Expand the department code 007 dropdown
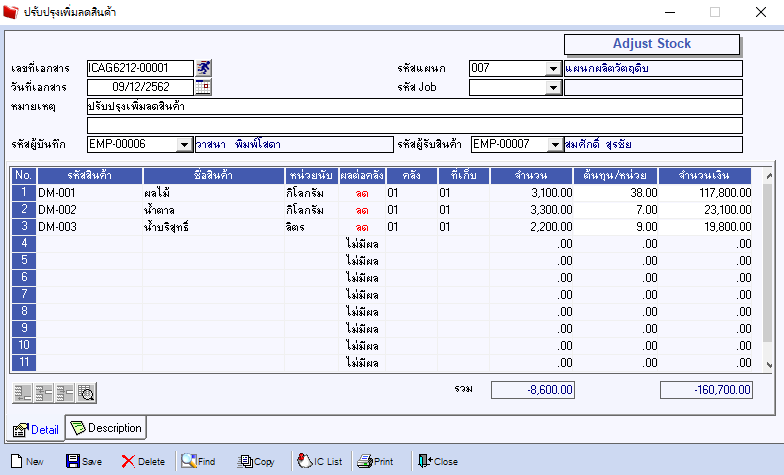 (x=553, y=68)
